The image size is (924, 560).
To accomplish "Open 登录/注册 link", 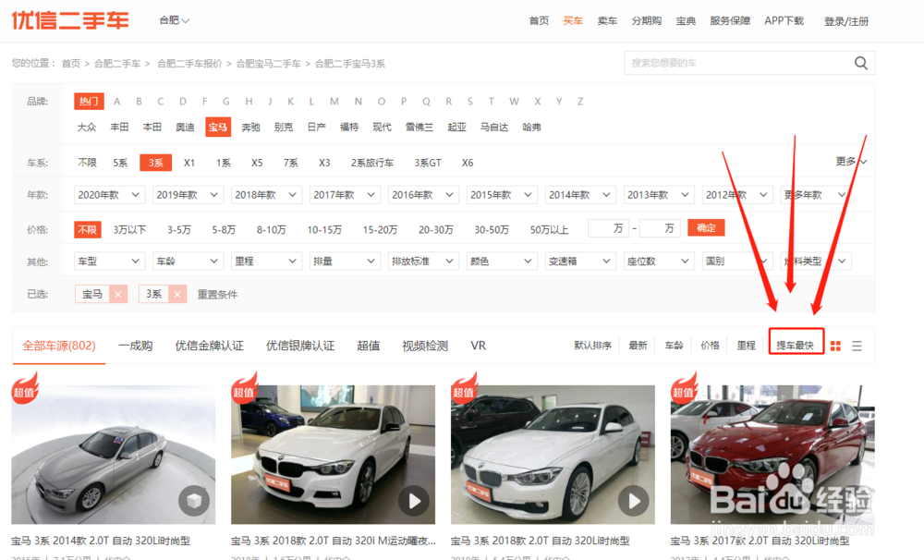I will [846, 21].
